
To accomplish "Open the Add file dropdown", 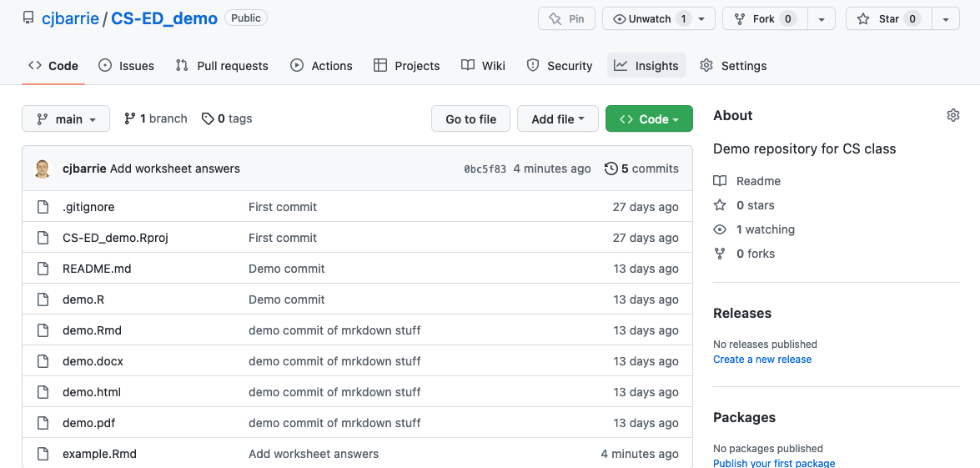I will click(557, 118).
